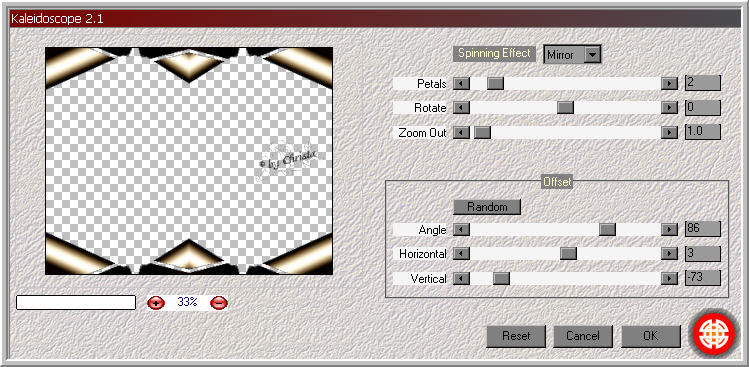Click the Petals value field showing 2

coord(703,83)
